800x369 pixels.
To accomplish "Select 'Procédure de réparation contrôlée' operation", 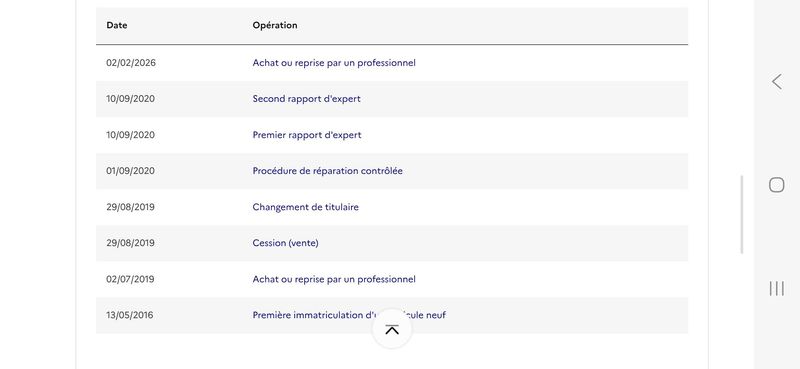I will click(x=327, y=171).
